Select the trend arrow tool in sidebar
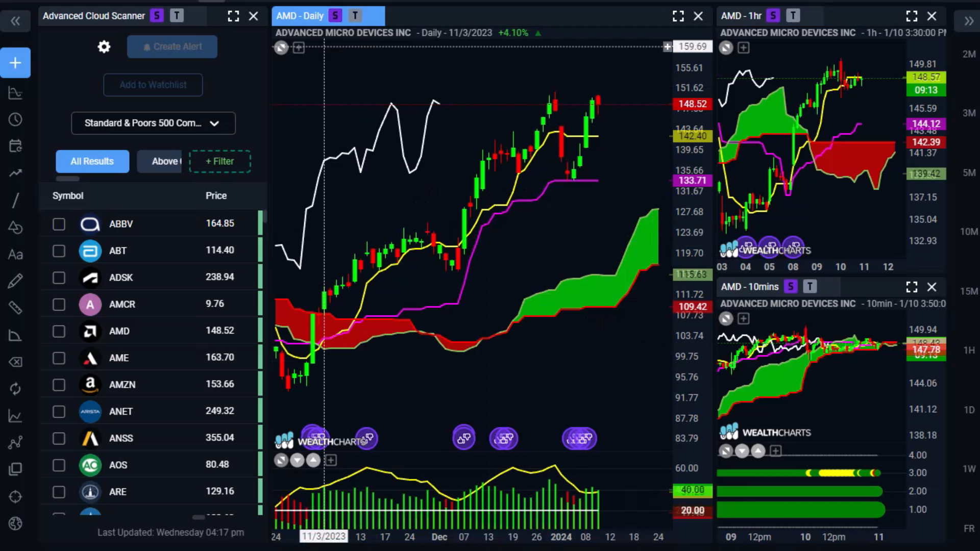980x551 pixels. 15,173
